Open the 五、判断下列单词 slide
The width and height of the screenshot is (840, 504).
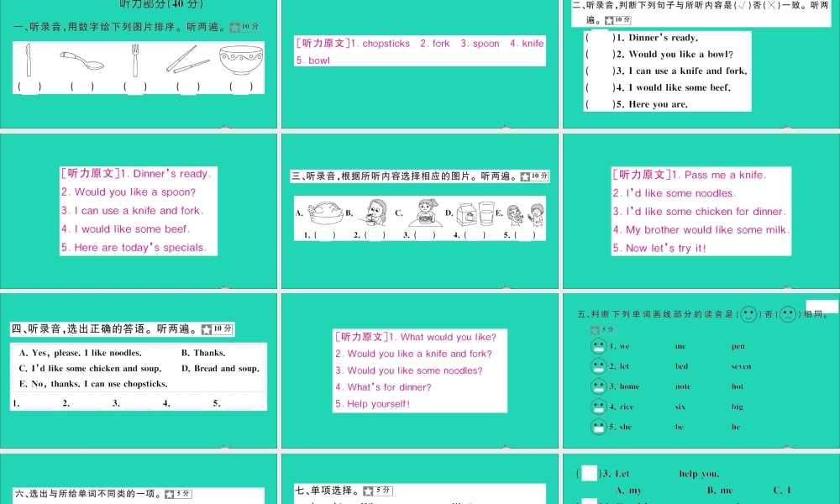coord(701,370)
